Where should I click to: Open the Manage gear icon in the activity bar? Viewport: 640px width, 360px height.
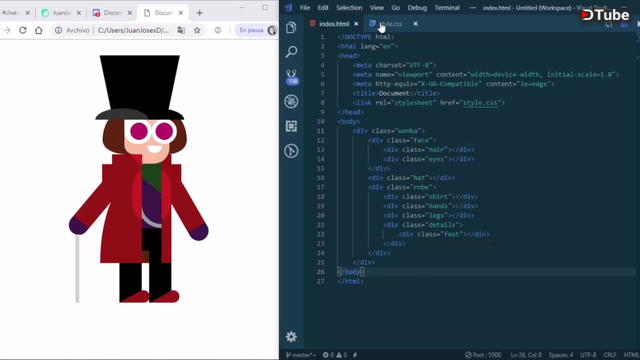point(291,337)
